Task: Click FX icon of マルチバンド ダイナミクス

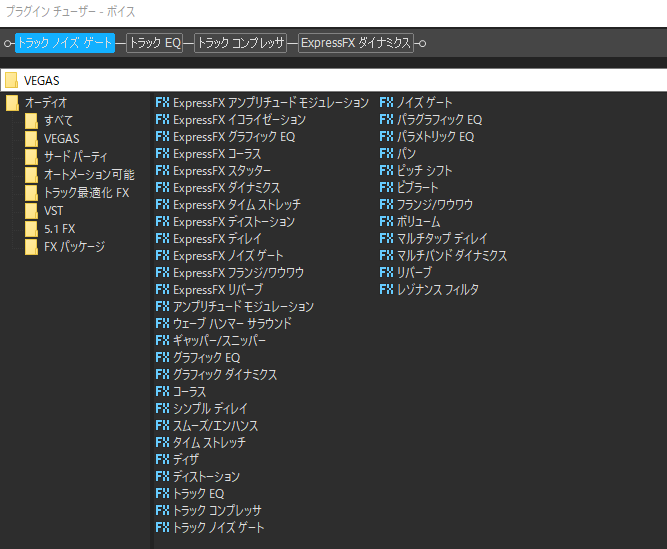Action: (386, 256)
